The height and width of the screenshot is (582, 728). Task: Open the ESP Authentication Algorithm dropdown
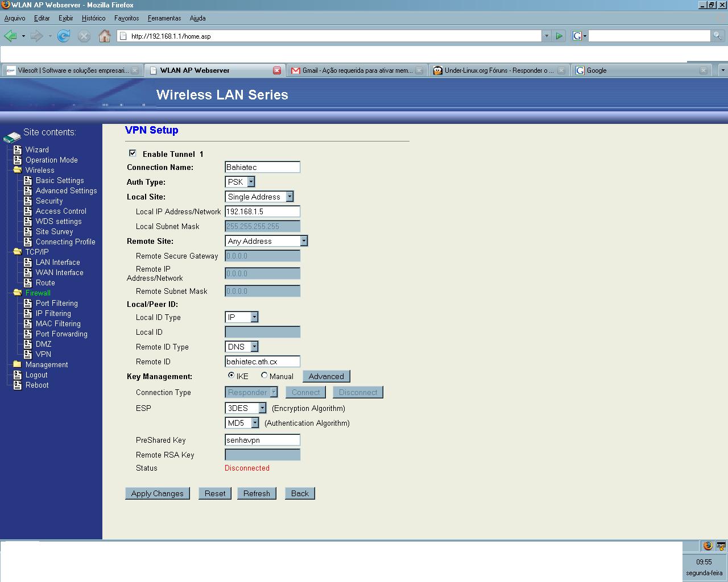tap(242, 423)
